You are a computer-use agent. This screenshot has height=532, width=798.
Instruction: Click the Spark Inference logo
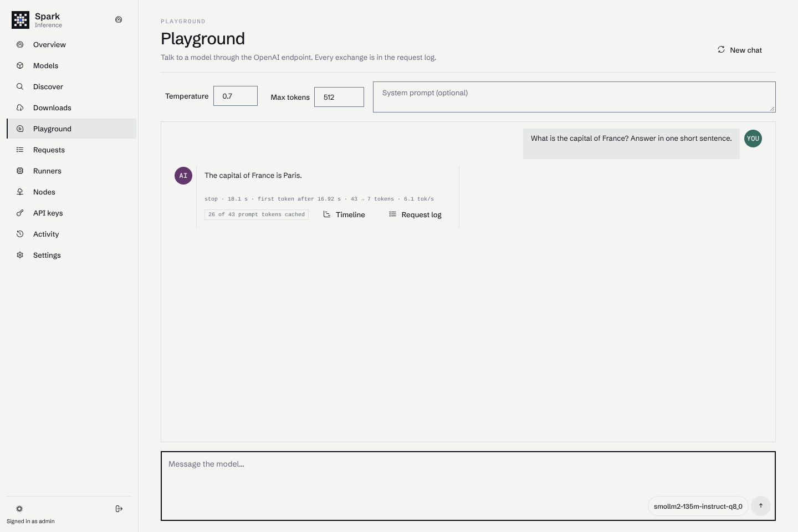pos(21,20)
